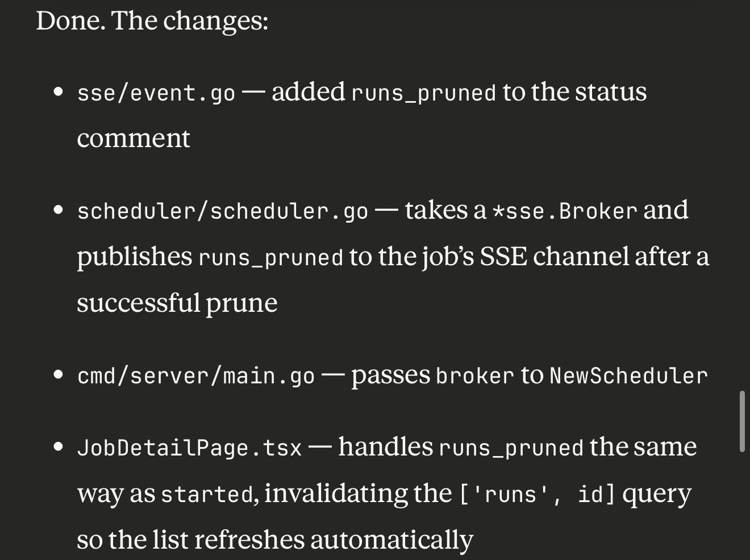Click the NewScheduler code snippet
This screenshot has width=750, height=560.
628,376
